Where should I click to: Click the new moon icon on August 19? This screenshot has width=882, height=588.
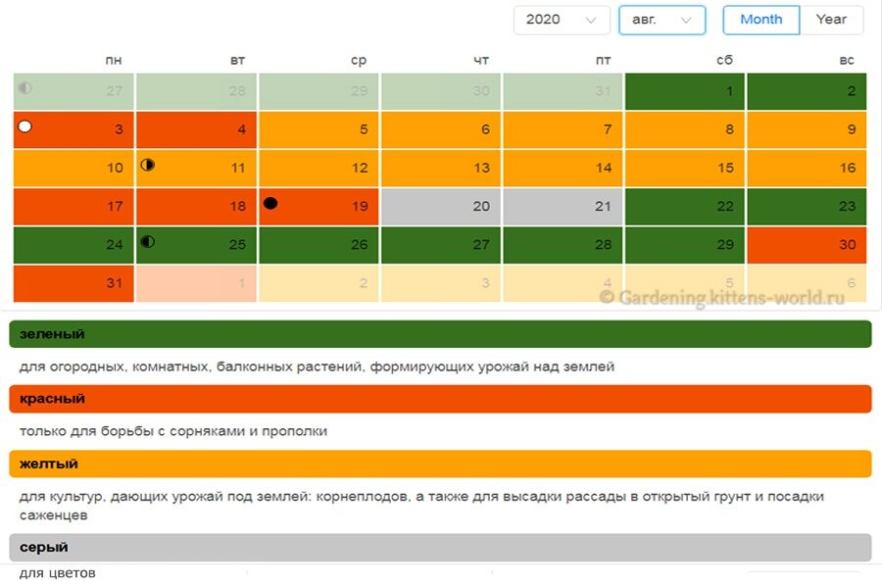click(270, 203)
